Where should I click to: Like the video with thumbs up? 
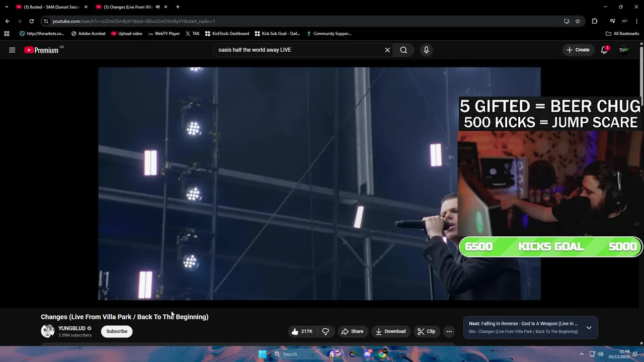point(302,331)
